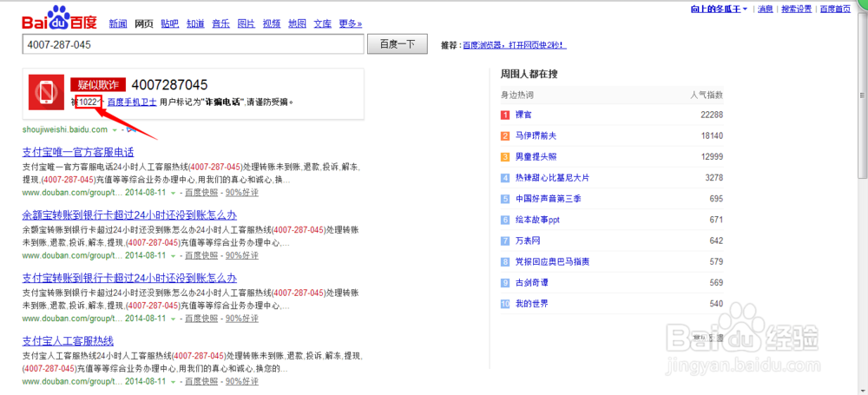
Task: Focus the search box containing 4007-287-045
Action: 194,44
